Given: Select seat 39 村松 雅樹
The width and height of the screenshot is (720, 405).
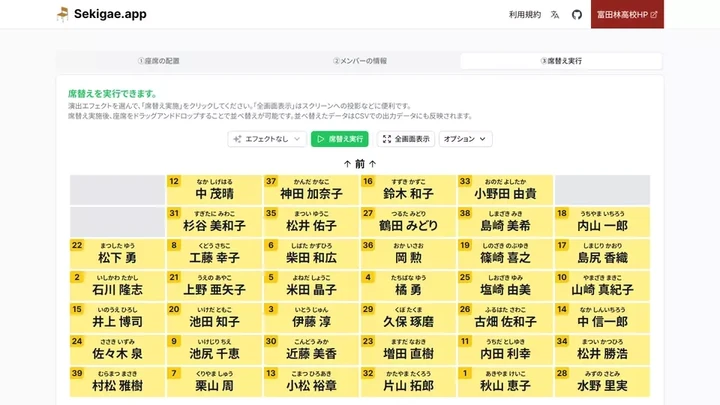Looking at the screenshot, I should tap(117, 382).
